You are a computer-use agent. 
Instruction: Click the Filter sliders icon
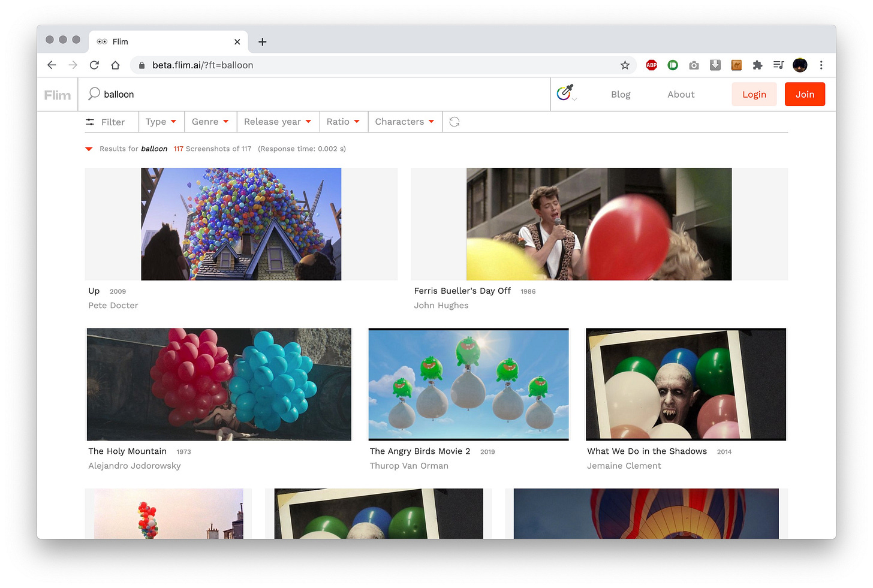(x=90, y=122)
